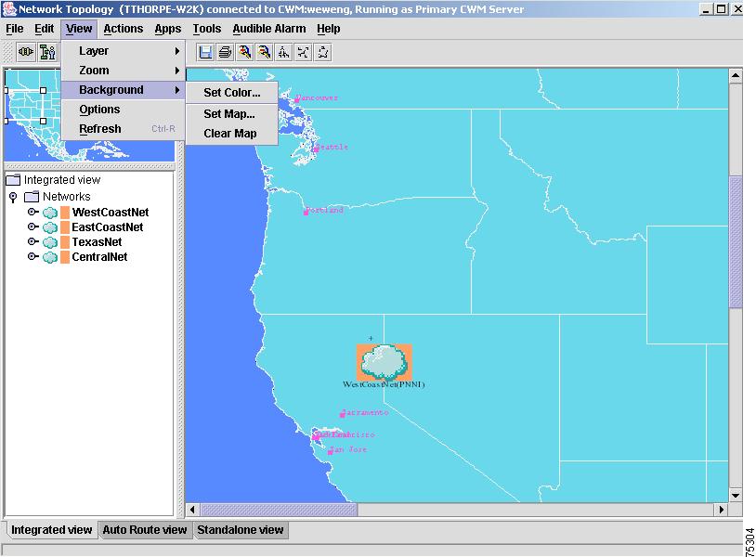This screenshot has height=557, width=756.
Task: Click the orange status swatch beside WestCoastNet
Action: point(65,213)
